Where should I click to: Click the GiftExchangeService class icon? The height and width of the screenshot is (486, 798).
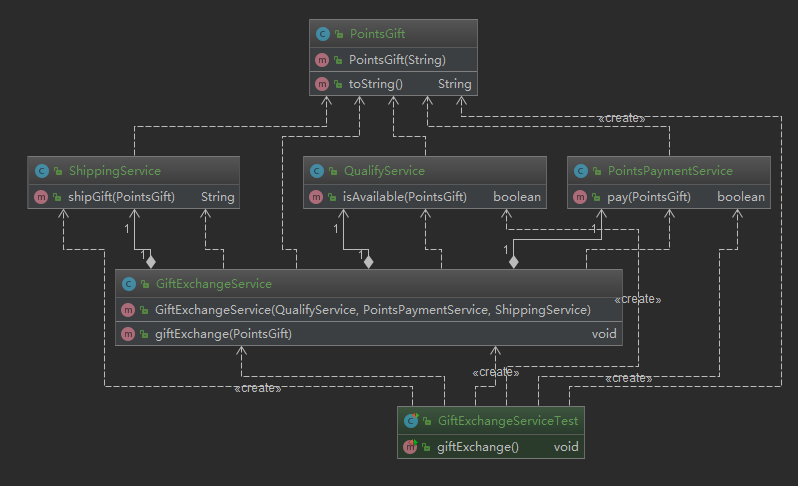(x=129, y=284)
